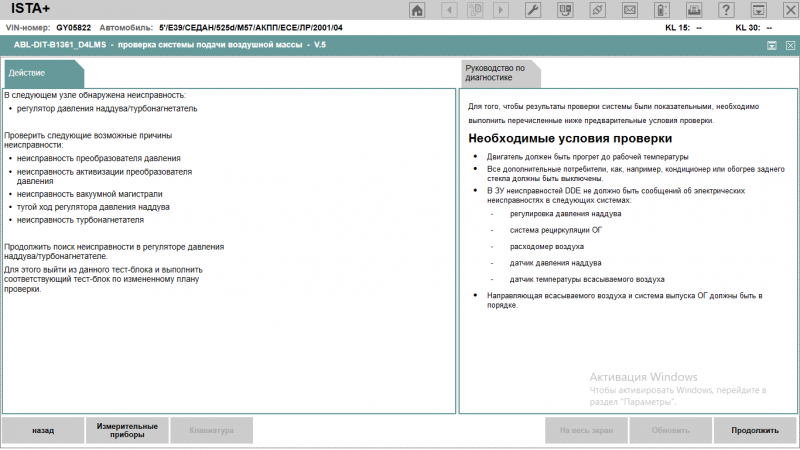Select the Действие tab
Viewport: 800px width, 450px height.
(x=43, y=73)
